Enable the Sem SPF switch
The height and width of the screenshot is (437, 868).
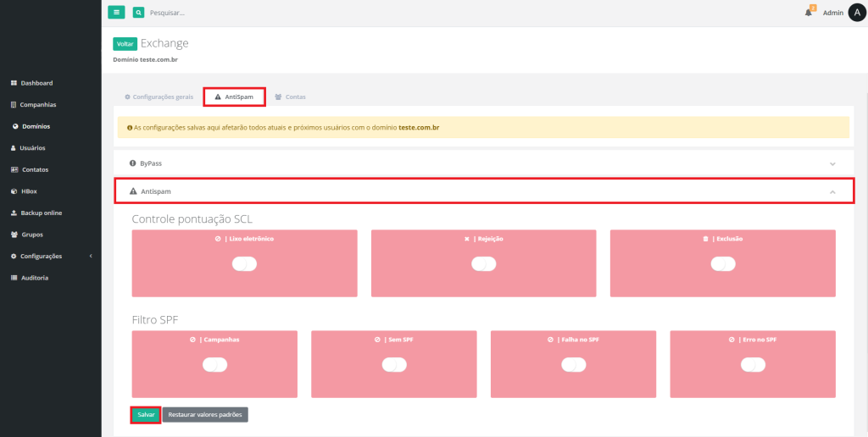(x=394, y=364)
